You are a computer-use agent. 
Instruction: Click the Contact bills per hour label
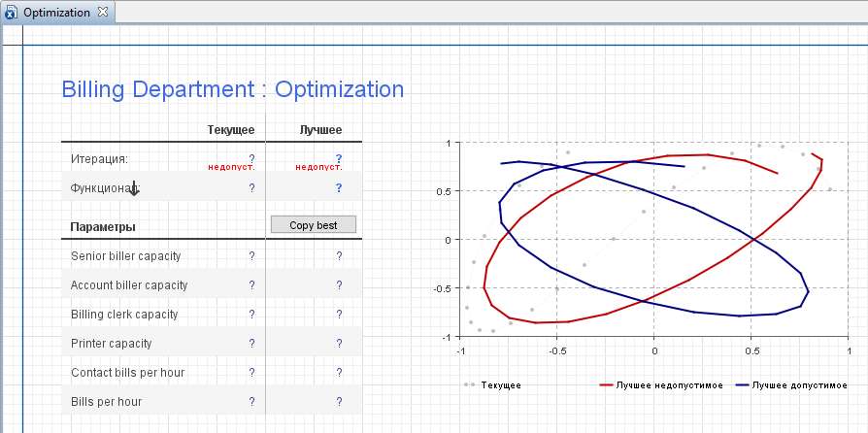pyautogui.click(x=127, y=373)
